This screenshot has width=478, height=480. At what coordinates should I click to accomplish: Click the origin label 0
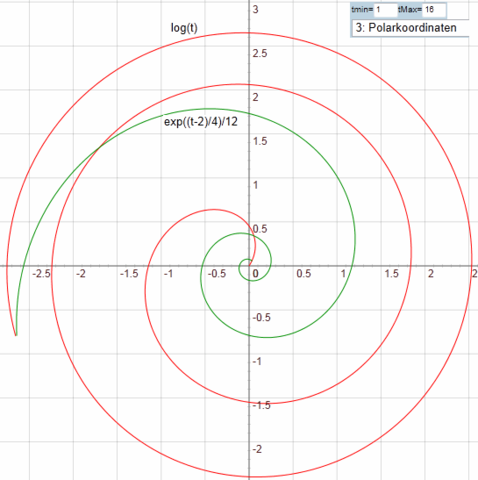[x=255, y=274]
